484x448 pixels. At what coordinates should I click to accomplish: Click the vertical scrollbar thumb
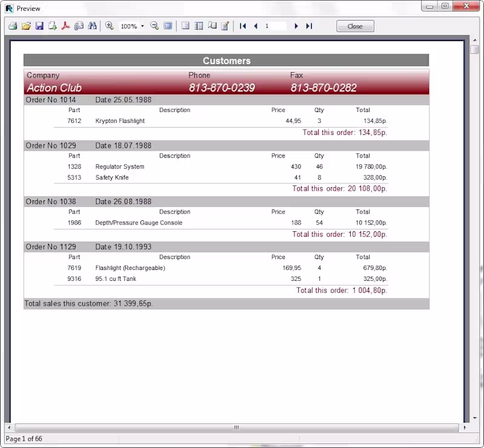pyautogui.click(x=475, y=50)
